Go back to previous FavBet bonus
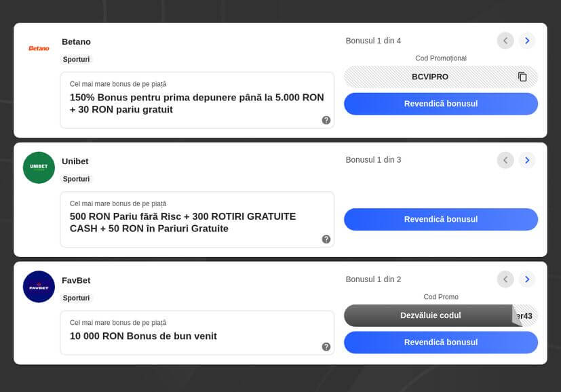The width and height of the screenshot is (561, 392). pyautogui.click(x=505, y=279)
